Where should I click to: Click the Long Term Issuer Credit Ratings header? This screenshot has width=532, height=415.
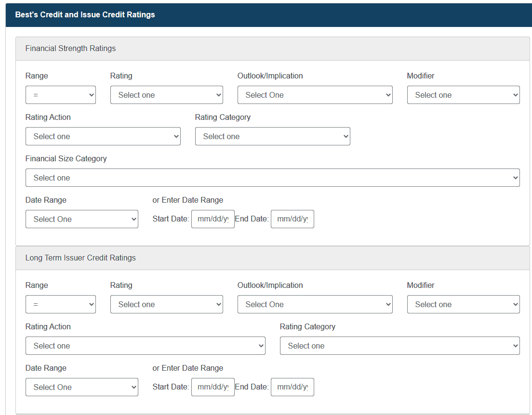click(80, 258)
